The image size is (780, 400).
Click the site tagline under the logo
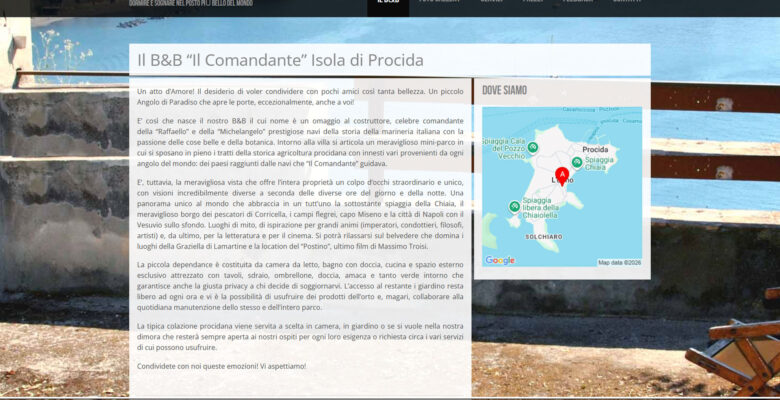point(189,3)
